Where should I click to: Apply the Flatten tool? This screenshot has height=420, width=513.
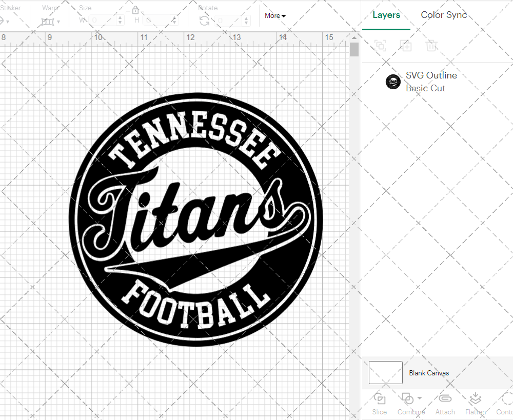pos(475,404)
